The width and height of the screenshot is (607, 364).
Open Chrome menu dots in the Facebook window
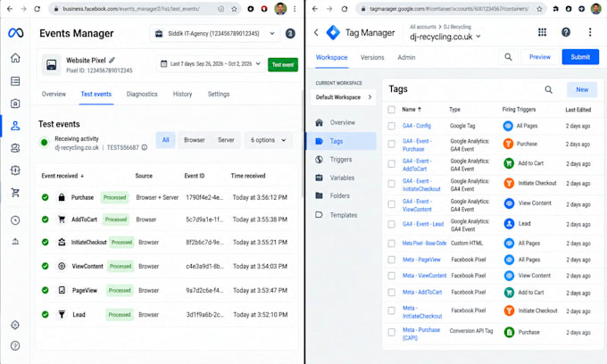[x=295, y=9]
